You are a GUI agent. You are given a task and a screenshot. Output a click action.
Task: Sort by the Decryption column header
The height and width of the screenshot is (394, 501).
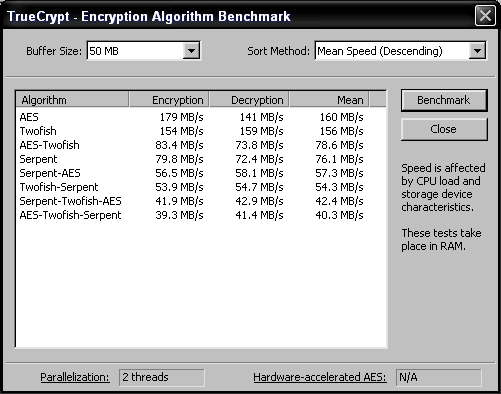[249, 100]
